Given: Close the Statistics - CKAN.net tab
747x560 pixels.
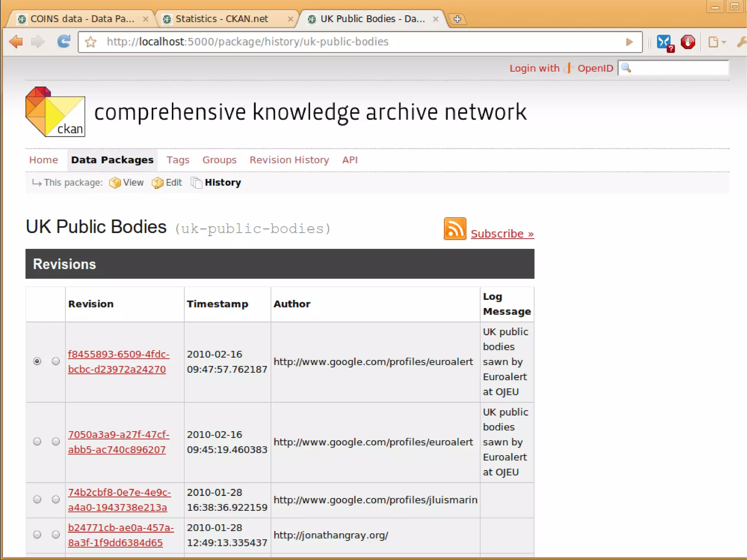Looking at the screenshot, I should click(290, 19).
